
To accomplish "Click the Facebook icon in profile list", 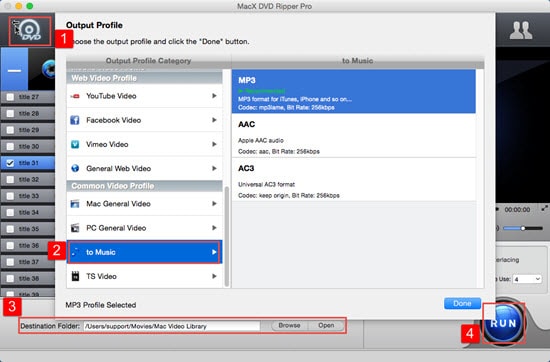I will click(x=75, y=120).
